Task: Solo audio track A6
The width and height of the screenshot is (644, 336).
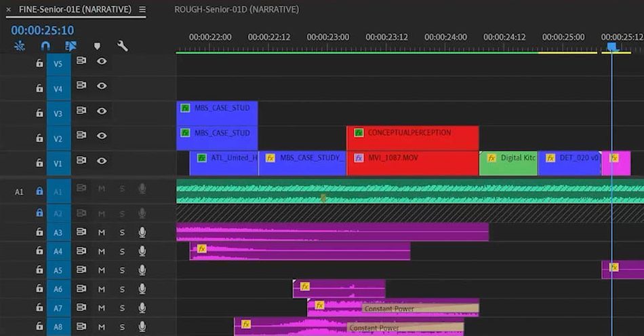Action: tap(122, 289)
